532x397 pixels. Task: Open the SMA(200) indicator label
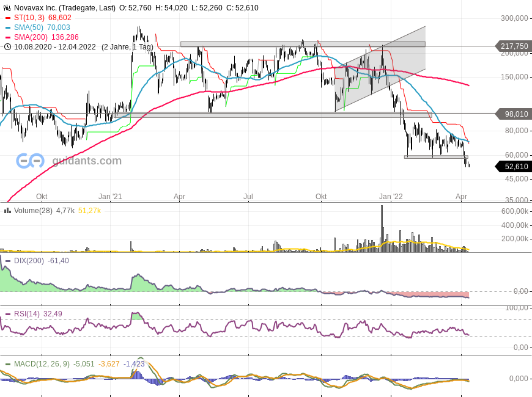coord(31,37)
